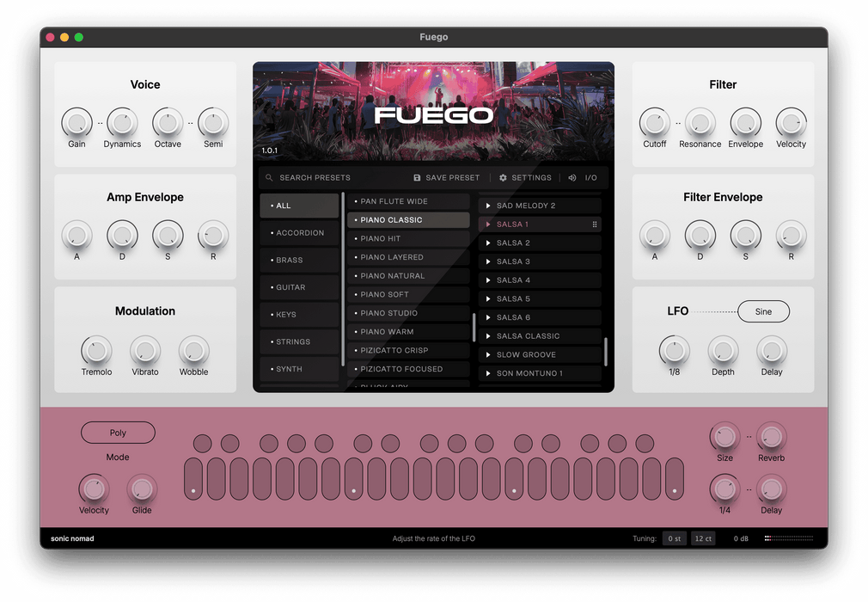Viewport: 868px width, 602px height.
Task: Play the SALSA 2 preview arrow
Action: tap(487, 243)
